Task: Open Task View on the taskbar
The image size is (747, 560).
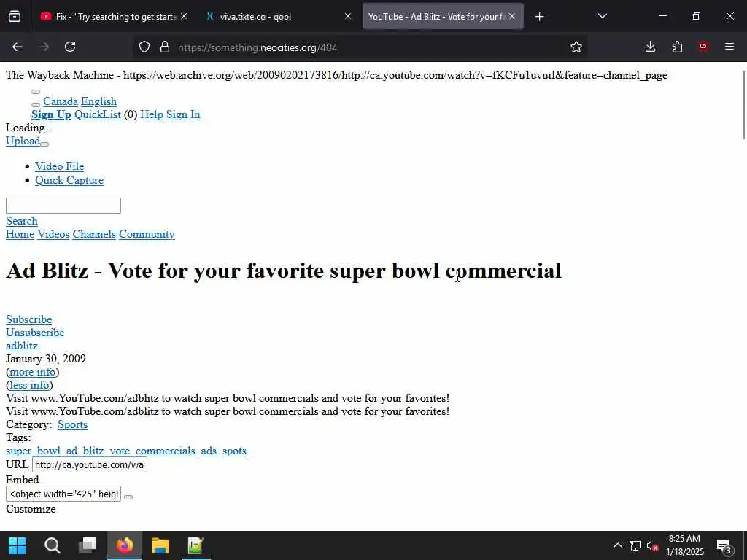Action: coord(88,545)
